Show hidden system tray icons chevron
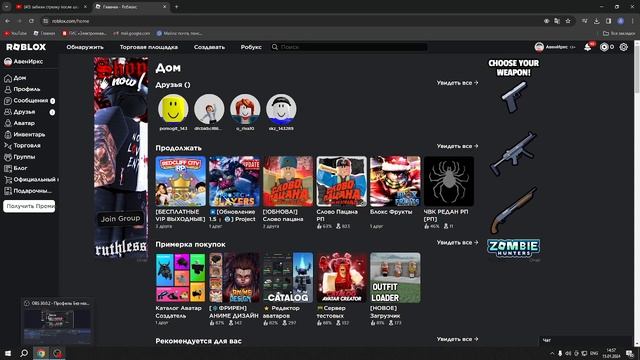 click(552, 353)
